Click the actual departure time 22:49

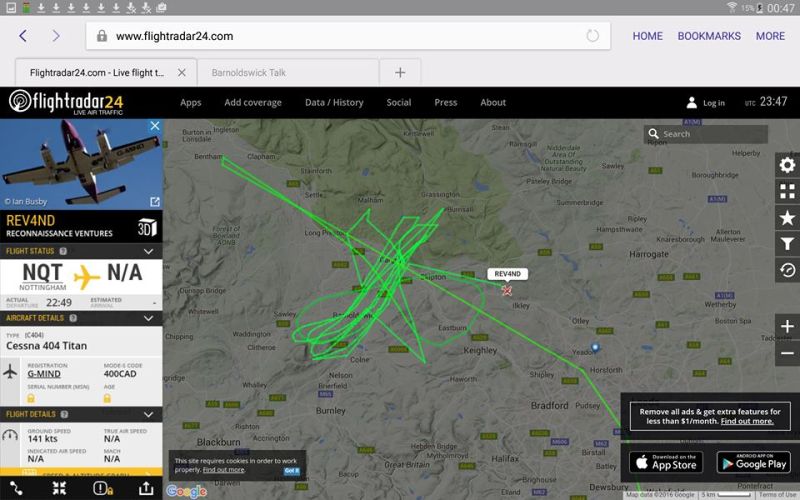[59, 303]
